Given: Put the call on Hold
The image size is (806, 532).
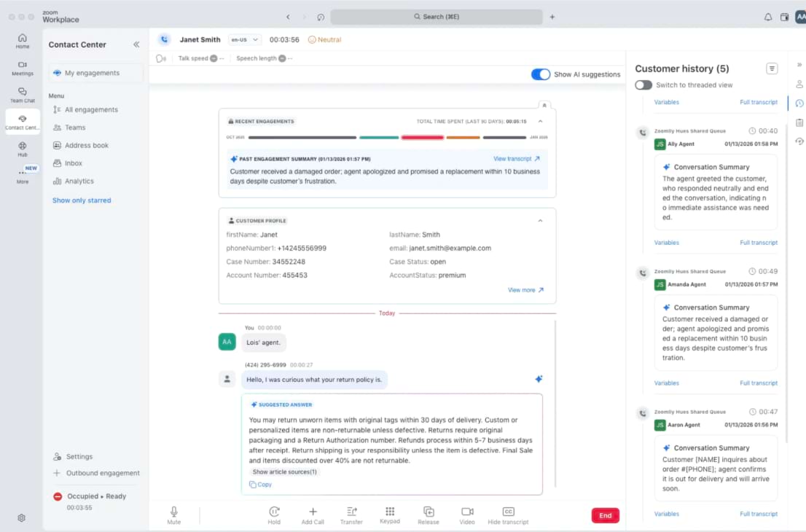Looking at the screenshot, I should [274, 514].
